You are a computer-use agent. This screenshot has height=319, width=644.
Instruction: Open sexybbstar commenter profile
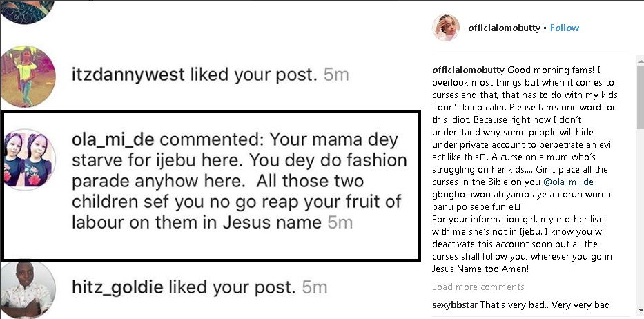click(x=455, y=304)
